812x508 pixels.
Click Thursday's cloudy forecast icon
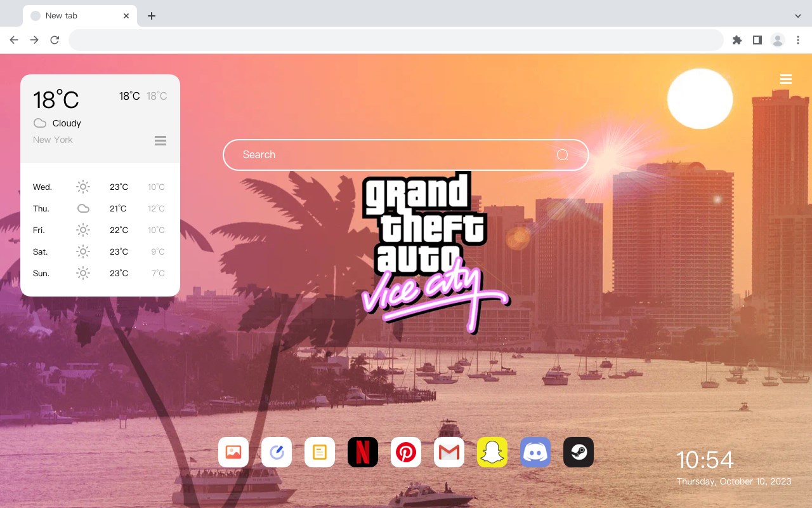pos(83,208)
